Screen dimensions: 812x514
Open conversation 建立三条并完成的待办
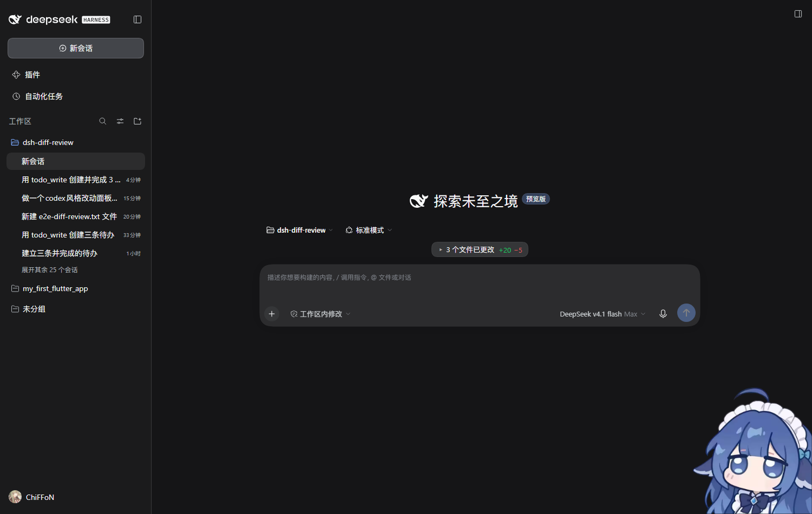pyautogui.click(x=76, y=253)
